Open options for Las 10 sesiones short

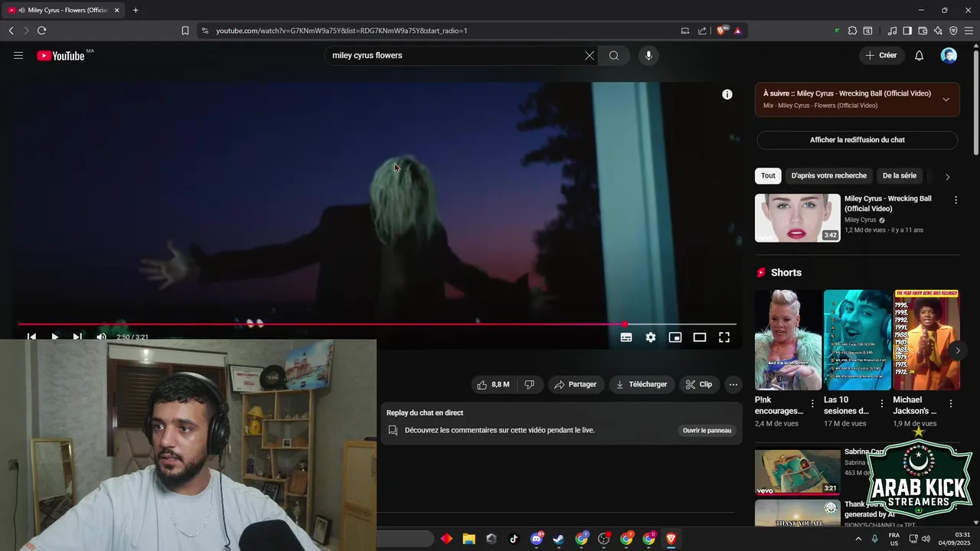click(882, 403)
